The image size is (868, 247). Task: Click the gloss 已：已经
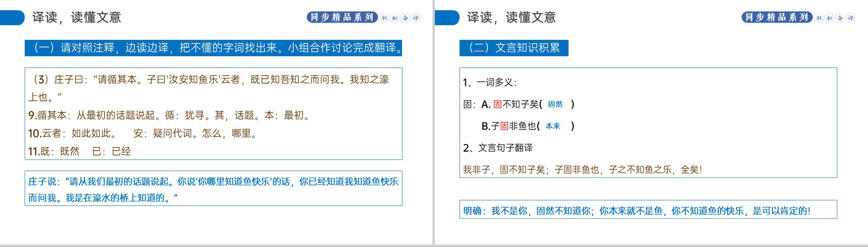[x=112, y=151]
